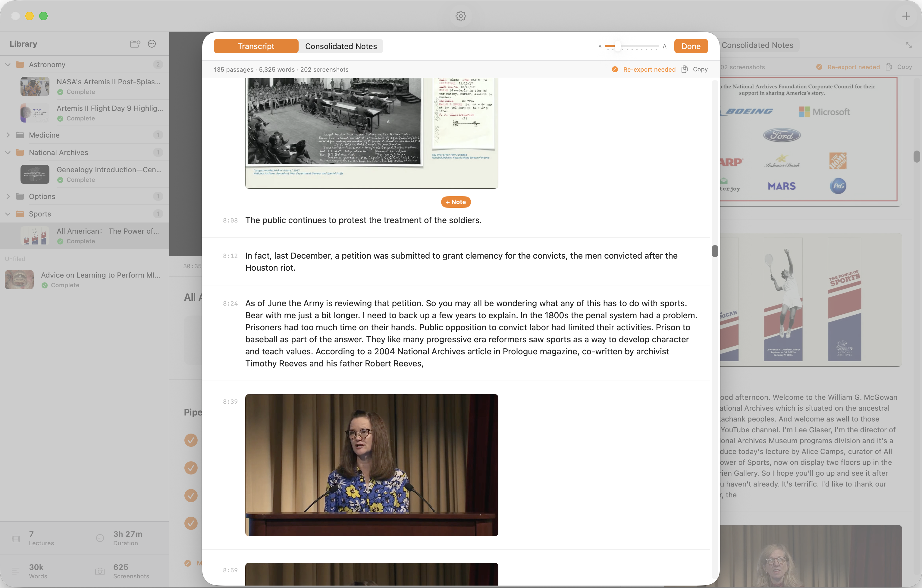Click the 8:59 screenshot thumbnail

click(x=372, y=574)
